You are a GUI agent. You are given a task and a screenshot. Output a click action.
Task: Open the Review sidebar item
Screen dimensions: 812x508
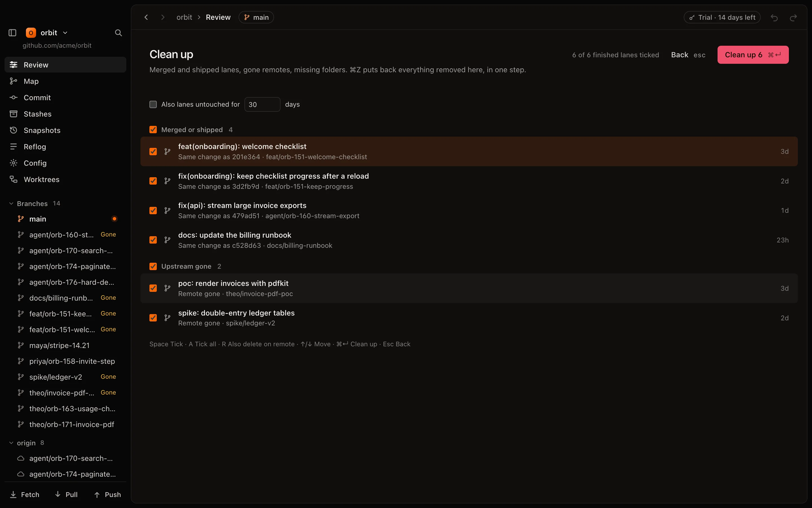[x=65, y=65]
